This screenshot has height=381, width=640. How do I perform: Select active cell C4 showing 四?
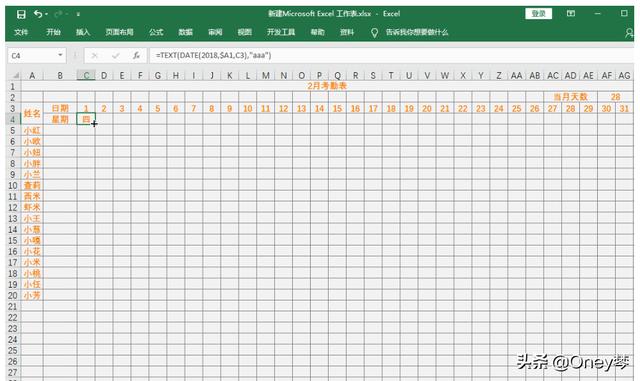tap(86, 119)
